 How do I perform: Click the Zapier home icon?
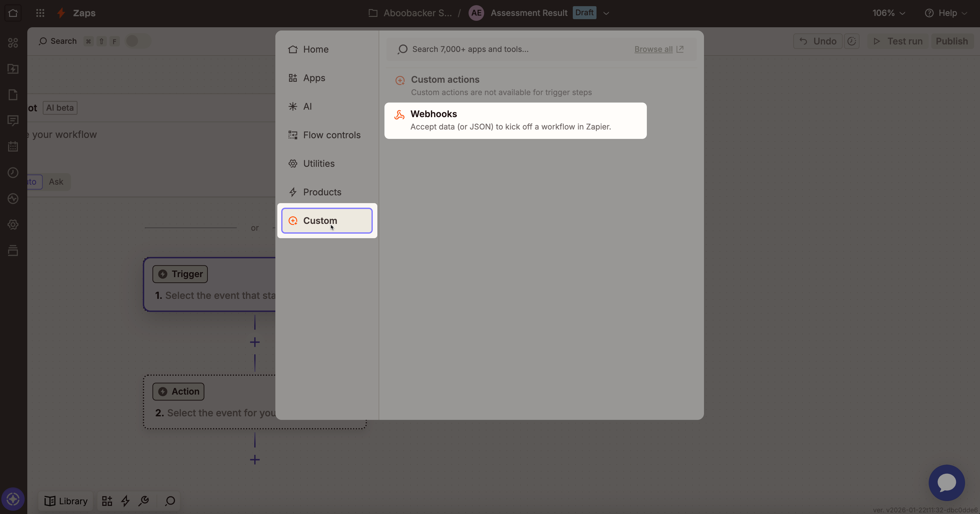[x=13, y=13]
